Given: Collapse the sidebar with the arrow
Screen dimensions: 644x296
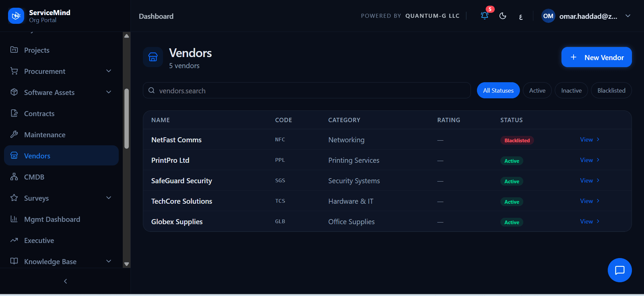Looking at the screenshot, I should (65, 281).
